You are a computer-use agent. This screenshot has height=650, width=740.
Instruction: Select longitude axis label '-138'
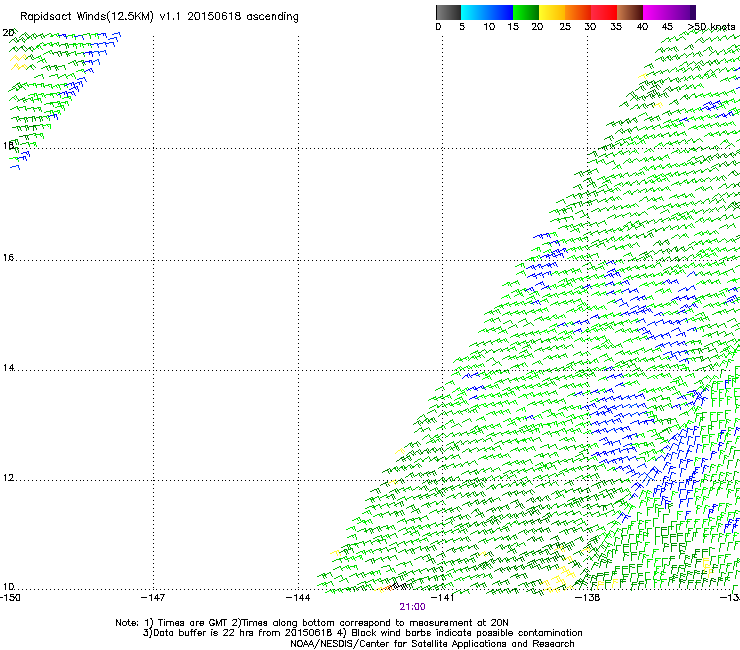click(588, 598)
